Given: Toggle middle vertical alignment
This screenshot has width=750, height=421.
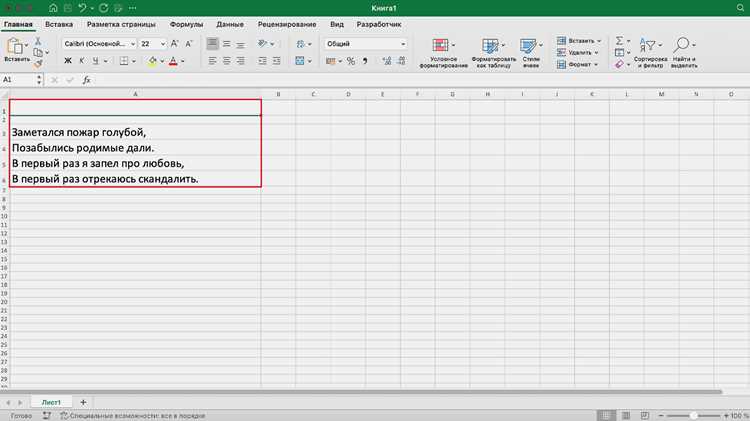Looking at the screenshot, I should point(226,44).
